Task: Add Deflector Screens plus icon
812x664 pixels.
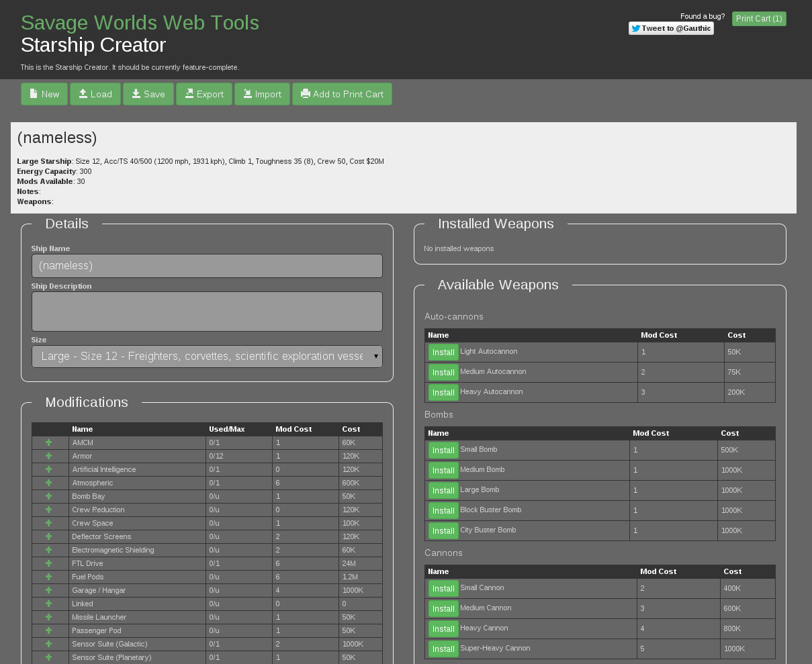Action: click(48, 536)
